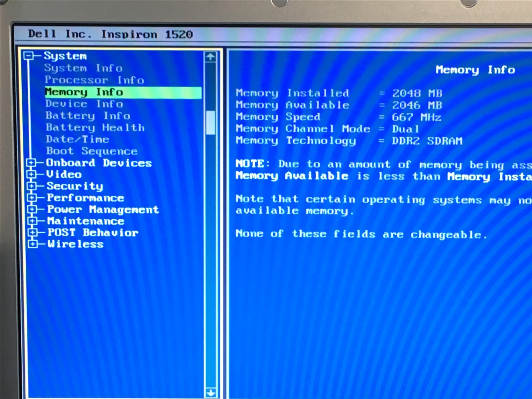Click the Memory Speed value 667 MHz
The width and height of the screenshot is (532, 399).
tap(417, 117)
